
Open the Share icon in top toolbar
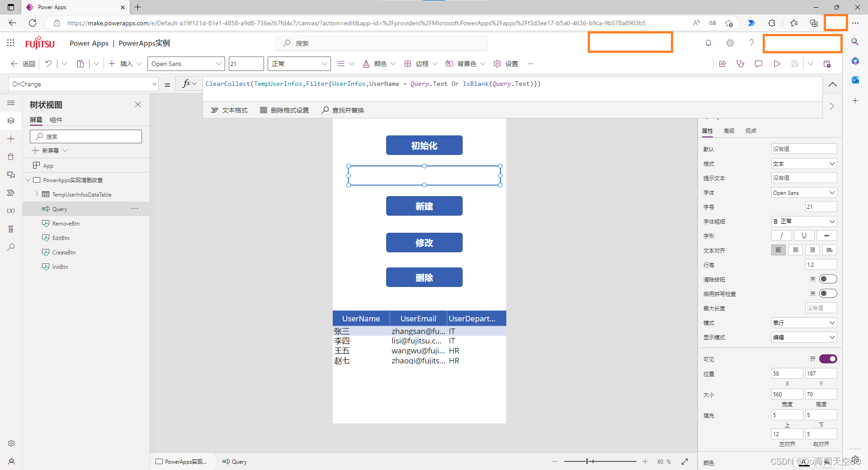(722, 64)
